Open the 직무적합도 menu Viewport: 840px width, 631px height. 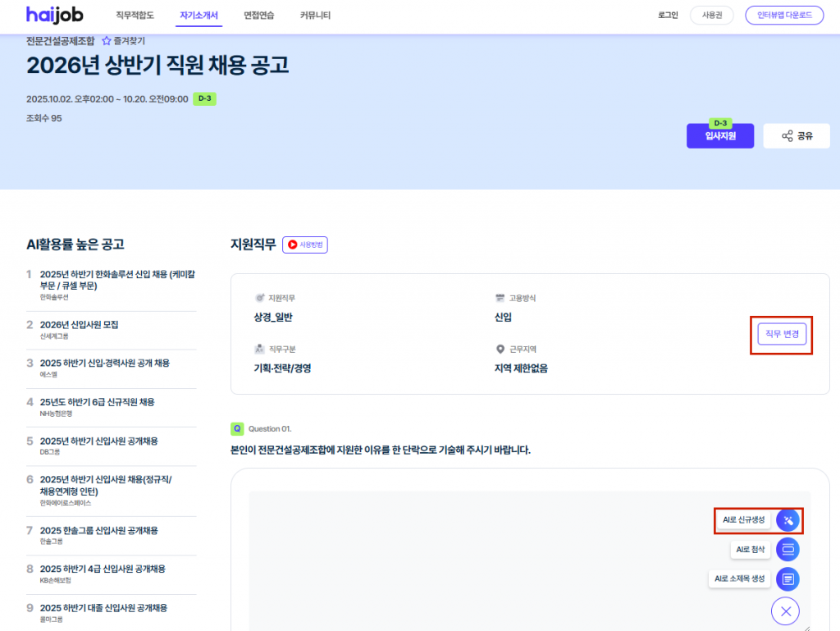pos(135,16)
